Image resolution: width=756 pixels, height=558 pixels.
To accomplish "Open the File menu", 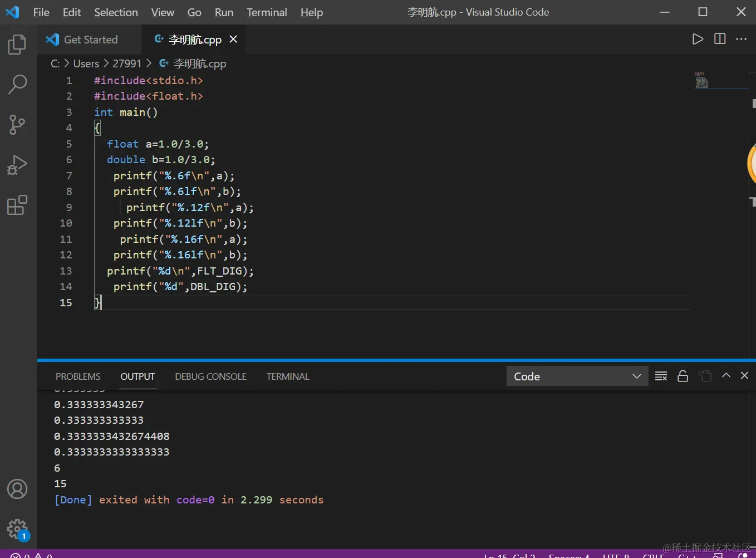I will (x=41, y=12).
